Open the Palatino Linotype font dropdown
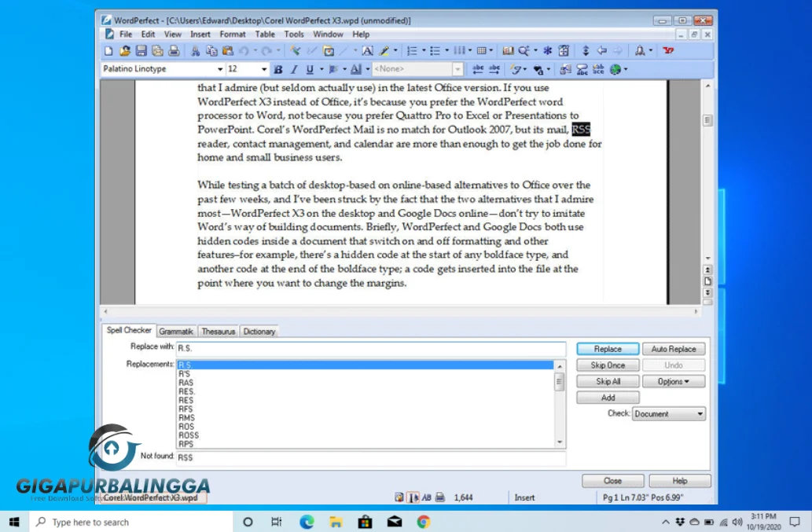This screenshot has height=532, width=812. click(x=219, y=69)
